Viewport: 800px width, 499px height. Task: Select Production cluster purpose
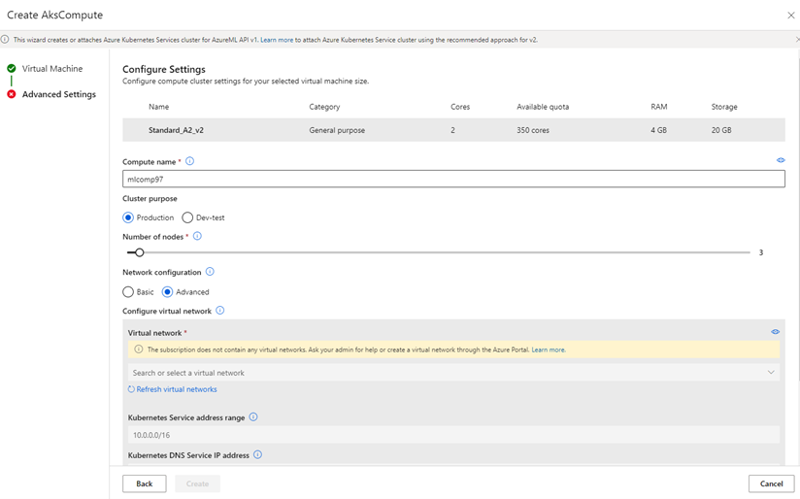[128, 217]
